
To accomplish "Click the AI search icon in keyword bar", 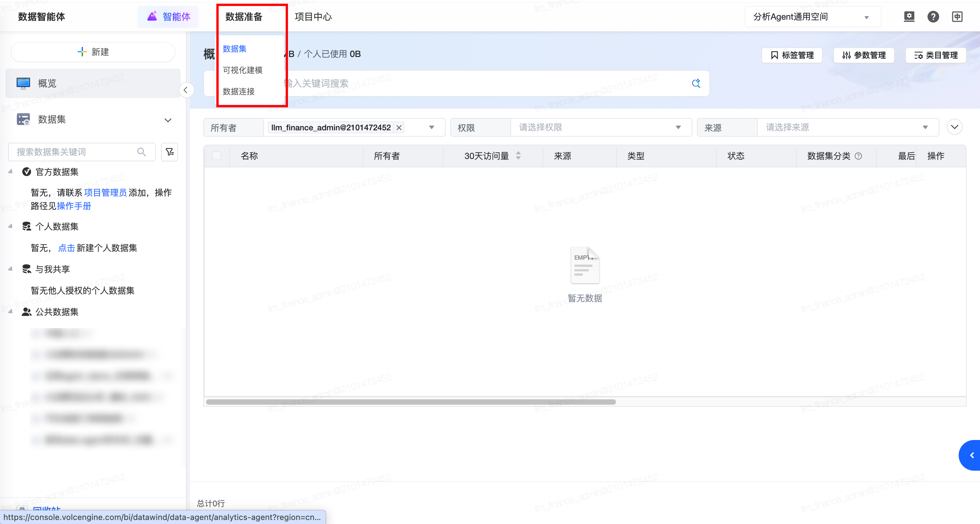I will 696,83.
